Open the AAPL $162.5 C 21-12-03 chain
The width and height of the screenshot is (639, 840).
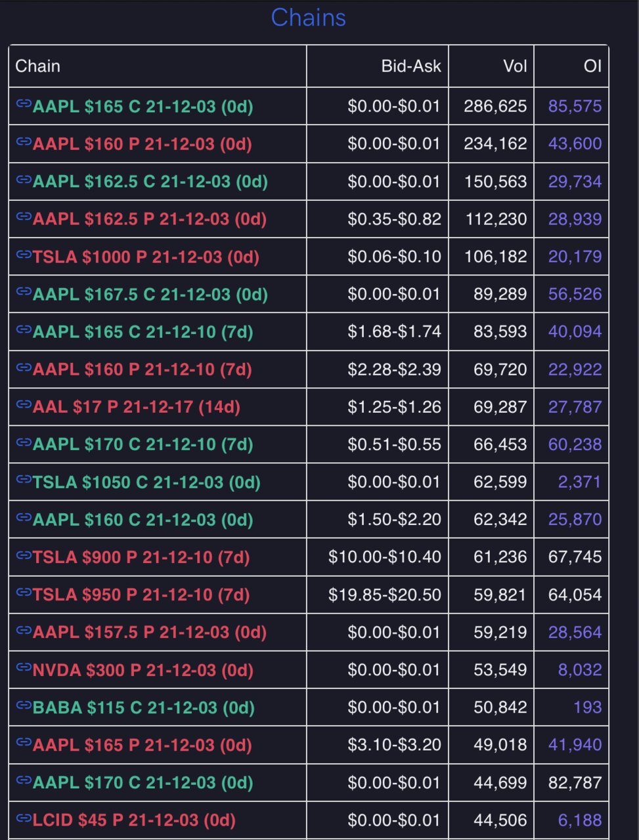150,181
